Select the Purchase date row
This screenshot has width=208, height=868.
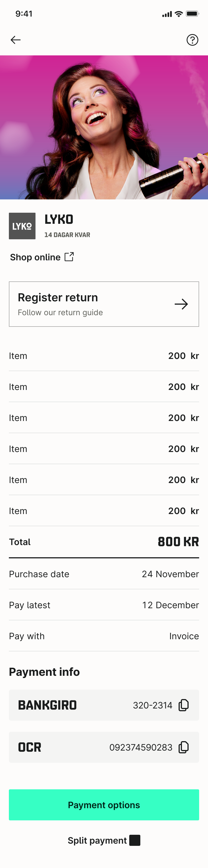point(104,574)
